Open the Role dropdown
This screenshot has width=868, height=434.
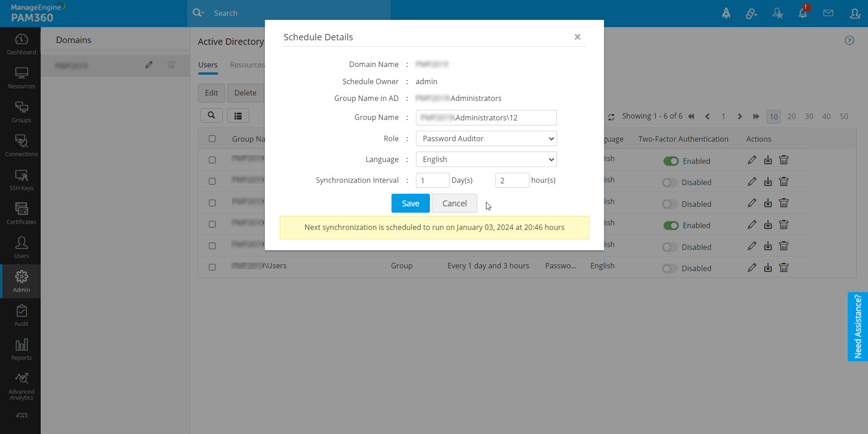tap(486, 138)
